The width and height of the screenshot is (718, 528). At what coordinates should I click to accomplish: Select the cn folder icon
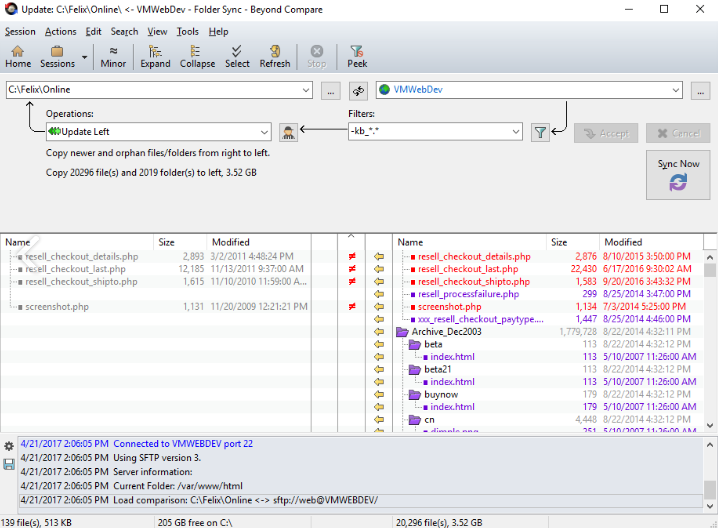[414, 419]
